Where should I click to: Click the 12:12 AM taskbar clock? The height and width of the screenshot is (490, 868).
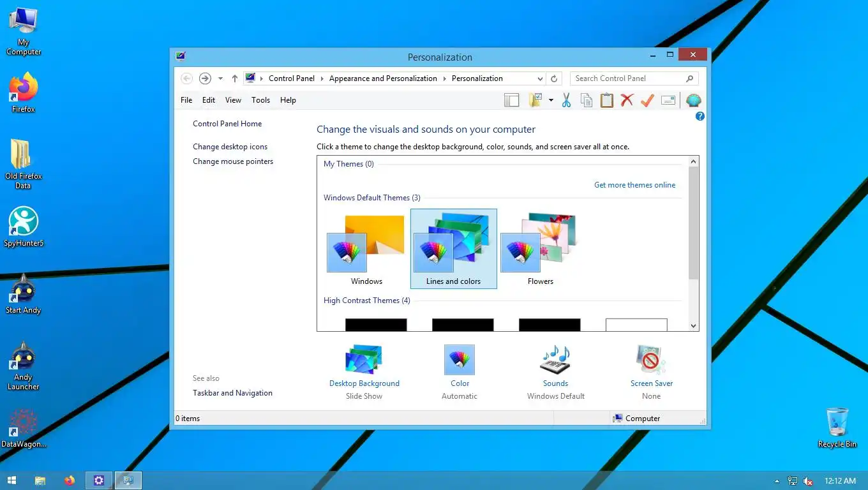[x=840, y=481]
